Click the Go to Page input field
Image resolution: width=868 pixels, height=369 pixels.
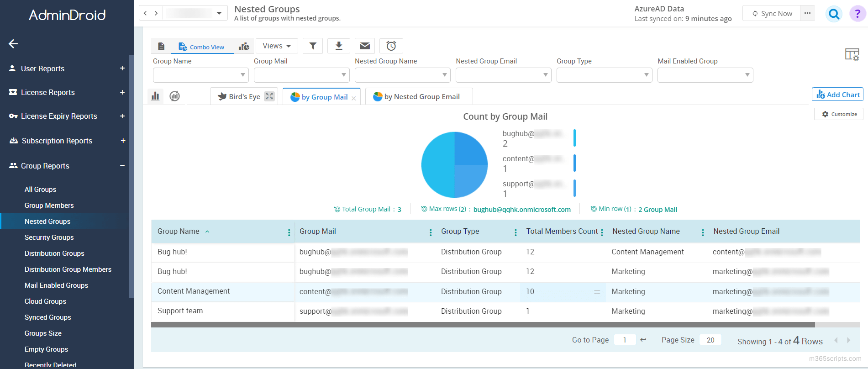[625, 340]
